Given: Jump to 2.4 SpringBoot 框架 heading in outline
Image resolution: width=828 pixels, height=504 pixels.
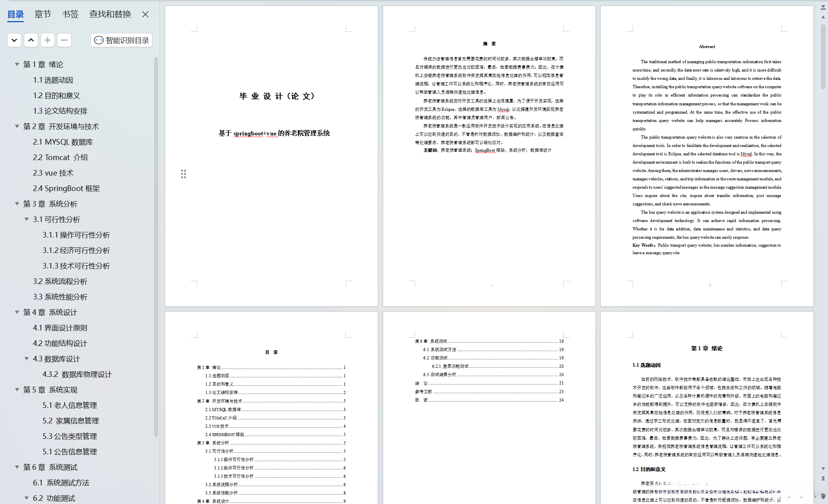Looking at the screenshot, I should coord(66,188).
